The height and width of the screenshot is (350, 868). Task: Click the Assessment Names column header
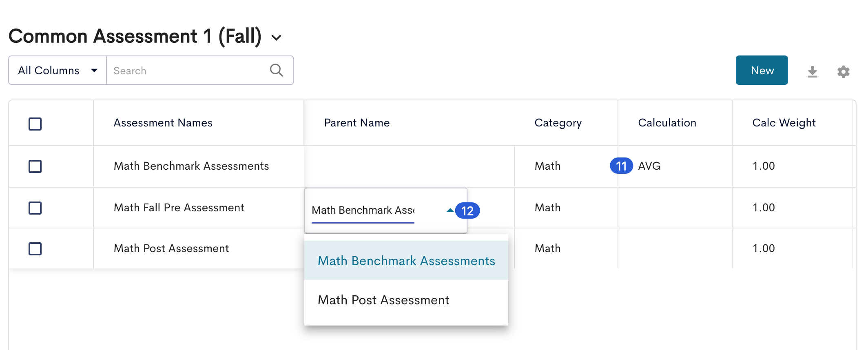[x=163, y=123]
